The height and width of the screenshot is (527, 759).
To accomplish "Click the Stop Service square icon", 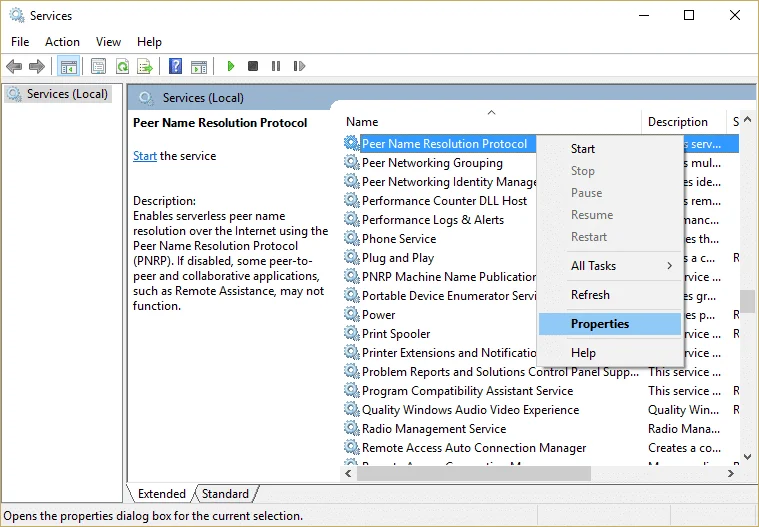I will [x=253, y=66].
